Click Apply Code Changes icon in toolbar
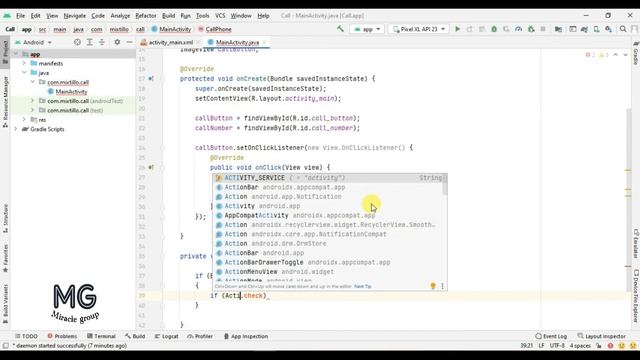Screen dimensions: 640x360 tap(482, 29)
